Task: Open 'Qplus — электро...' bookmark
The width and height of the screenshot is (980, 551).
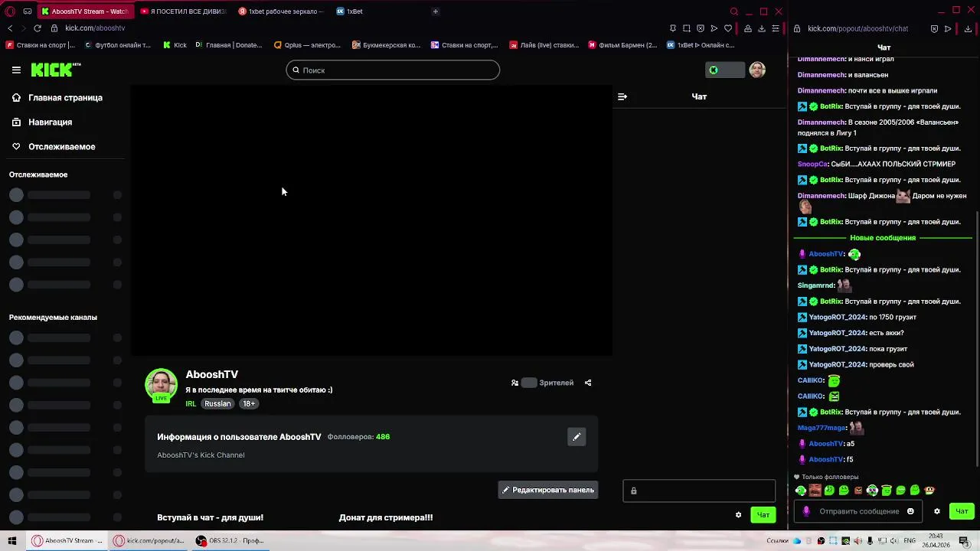Action: (307, 45)
